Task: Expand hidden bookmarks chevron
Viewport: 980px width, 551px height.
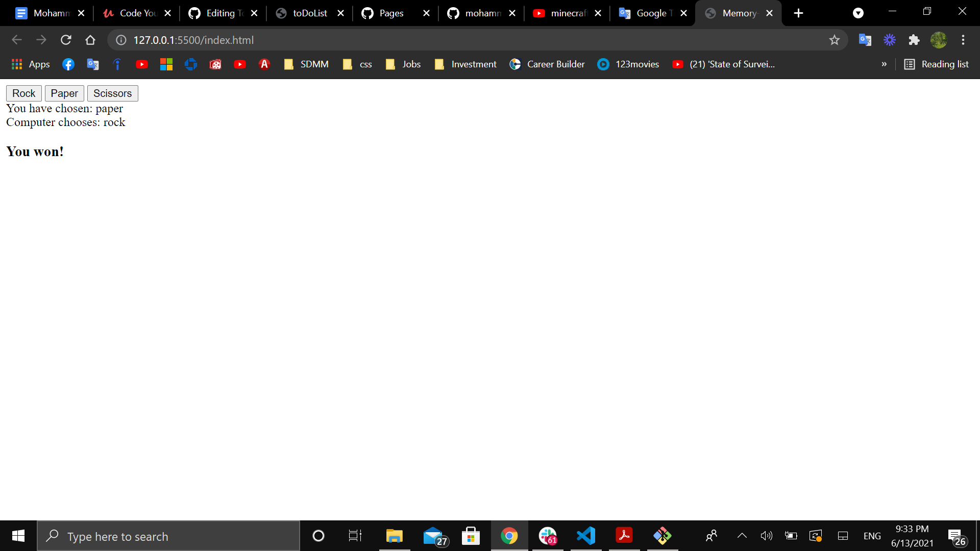Action: 884,64
